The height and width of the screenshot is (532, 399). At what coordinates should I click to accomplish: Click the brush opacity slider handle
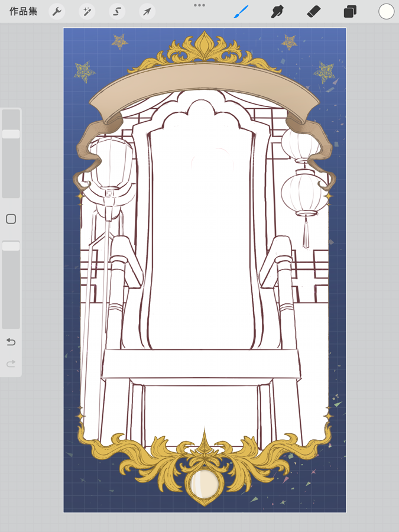(x=11, y=246)
